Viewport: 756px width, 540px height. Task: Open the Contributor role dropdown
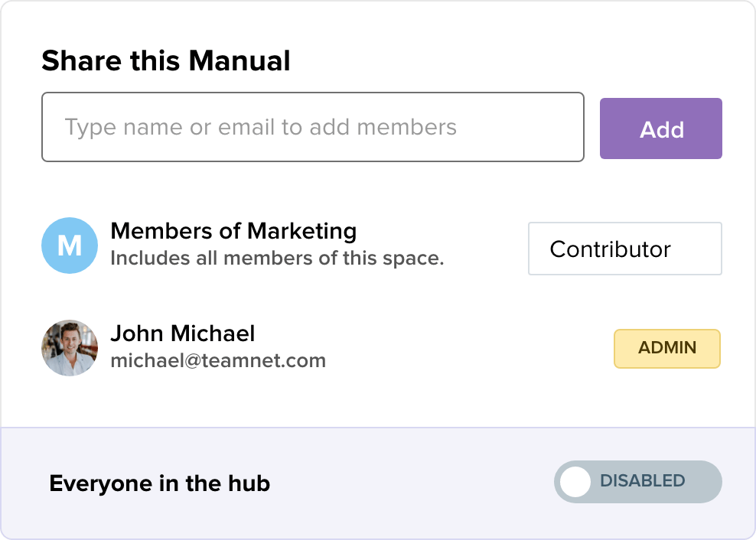624,249
